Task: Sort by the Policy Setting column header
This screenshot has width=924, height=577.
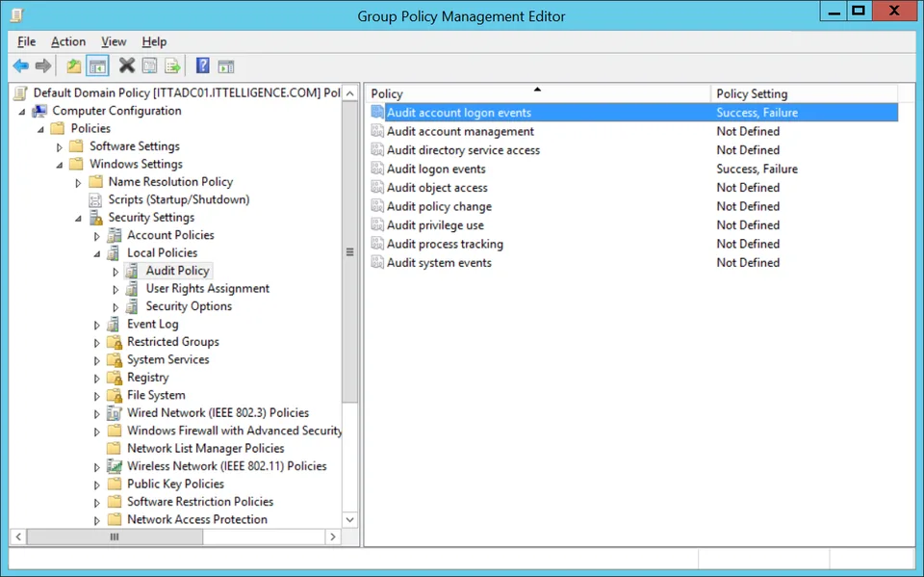Action: [804, 93]
